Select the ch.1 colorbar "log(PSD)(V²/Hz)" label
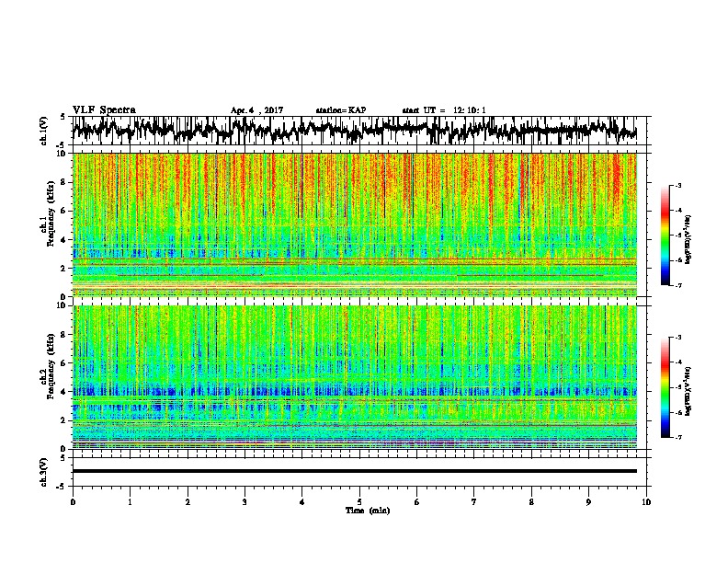728x563 pixels. [x=688, y=240]
